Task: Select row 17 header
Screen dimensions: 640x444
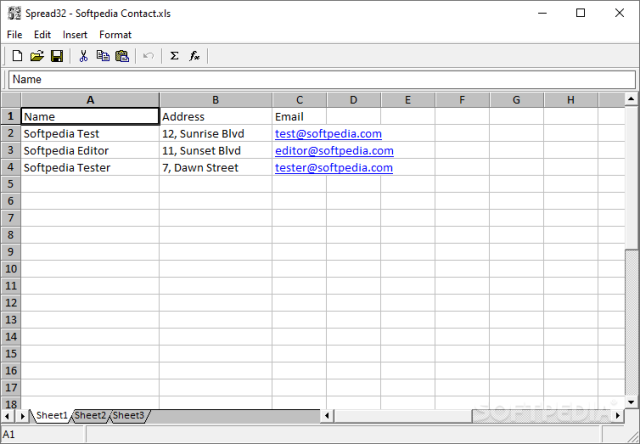Action: (11, 388)
